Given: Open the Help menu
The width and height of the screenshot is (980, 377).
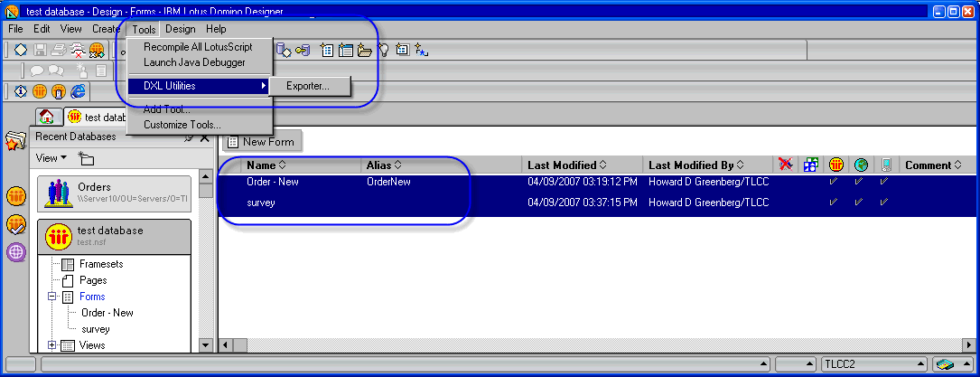Looking at the screenshot, I should coord(216,29).
